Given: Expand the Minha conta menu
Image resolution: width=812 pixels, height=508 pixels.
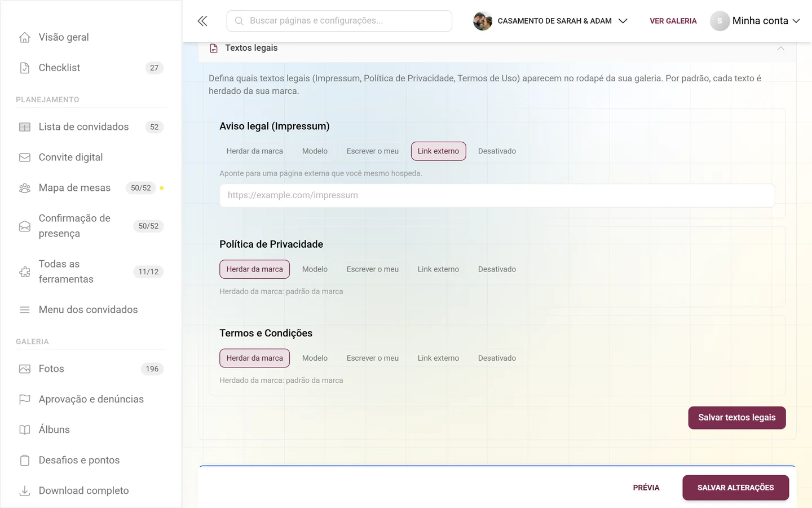Looking at the screenshot, I should point(755,21).
